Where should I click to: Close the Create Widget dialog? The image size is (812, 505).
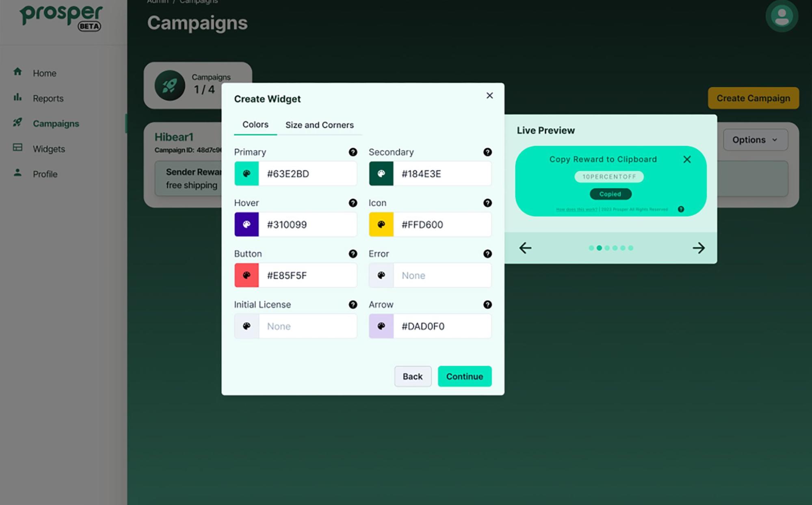click(x=489, y=95)
